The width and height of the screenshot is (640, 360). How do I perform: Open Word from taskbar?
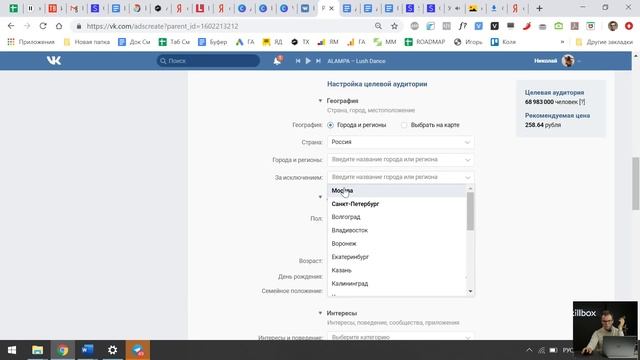(87, 350)
